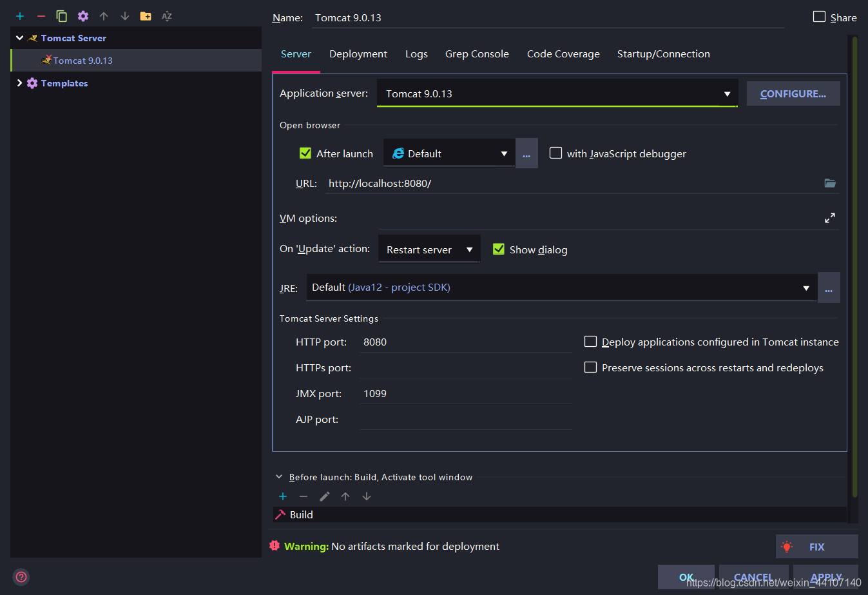The height and width of the screenshot is (595, 868).
Task: Expand the Templates tree node
Action: pos(20,83)
